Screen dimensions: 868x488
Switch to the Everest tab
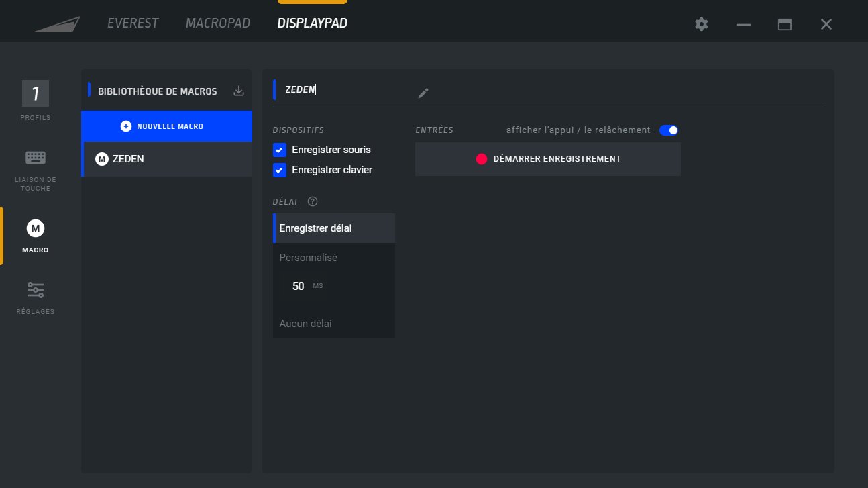[133, 23]
